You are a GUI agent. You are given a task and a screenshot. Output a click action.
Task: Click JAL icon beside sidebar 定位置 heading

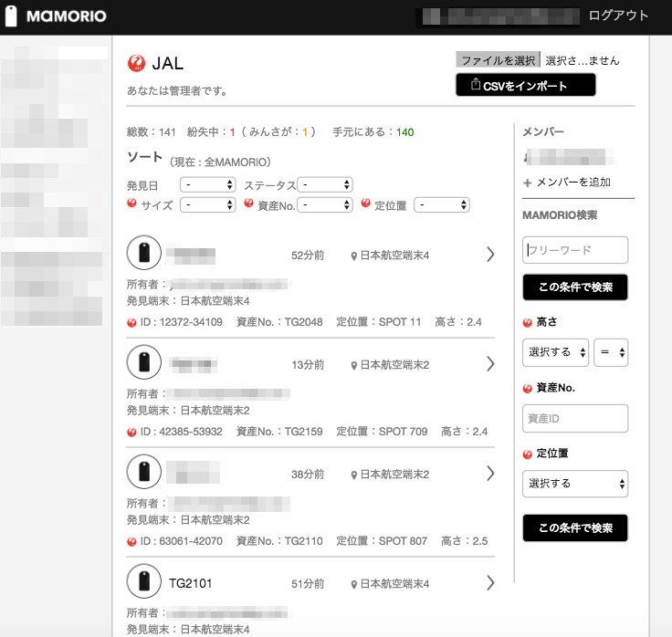pyautogui.click(x=528, y=454)
